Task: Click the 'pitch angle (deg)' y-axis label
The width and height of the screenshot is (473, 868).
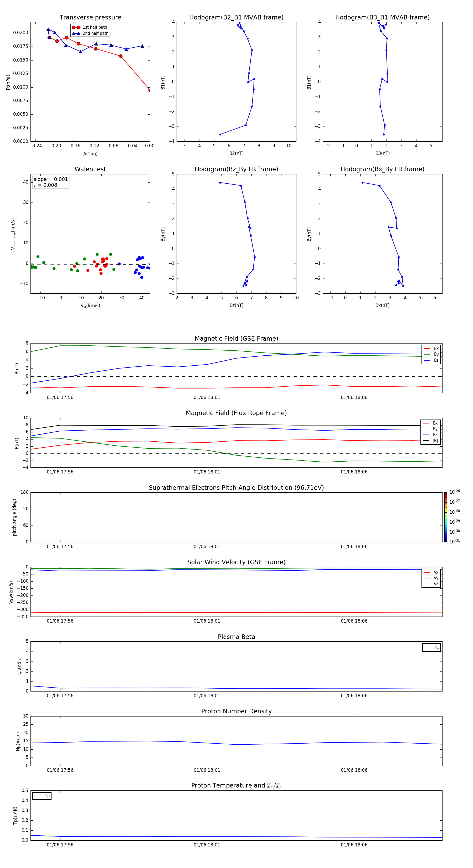Action: 14,517
